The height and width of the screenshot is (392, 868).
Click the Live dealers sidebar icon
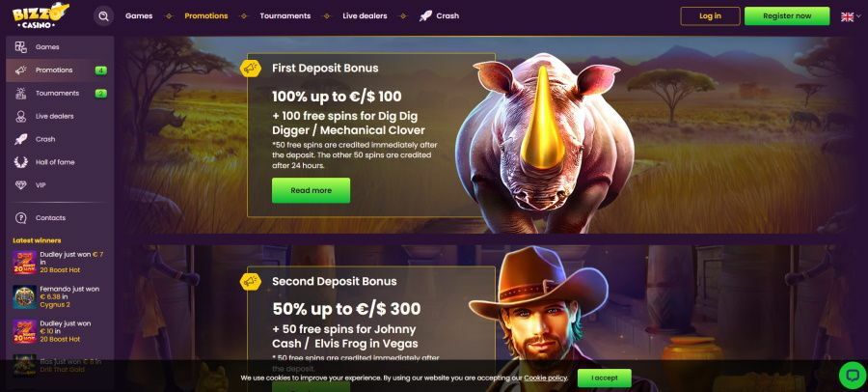21,117
